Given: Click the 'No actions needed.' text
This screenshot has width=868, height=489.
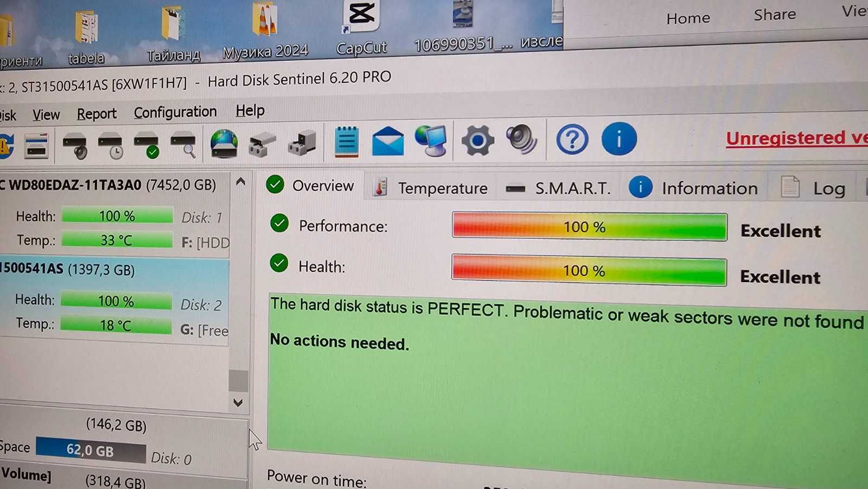Looking at the screenshot, I should [x=340, y=342].
